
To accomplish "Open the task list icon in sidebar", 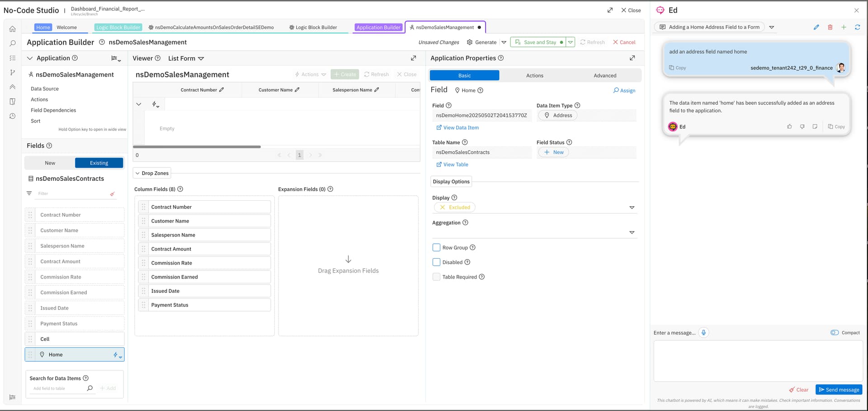I will point(13,58).
